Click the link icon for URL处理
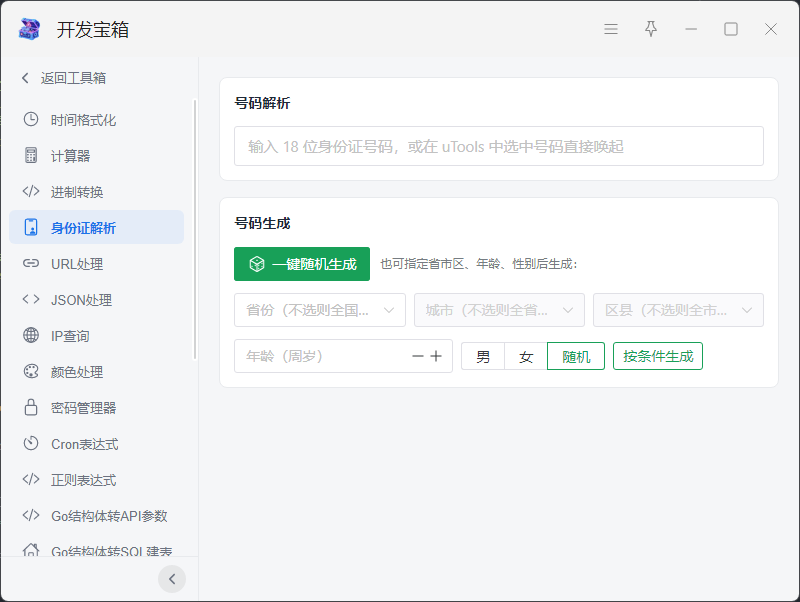 tap(31, 263)
